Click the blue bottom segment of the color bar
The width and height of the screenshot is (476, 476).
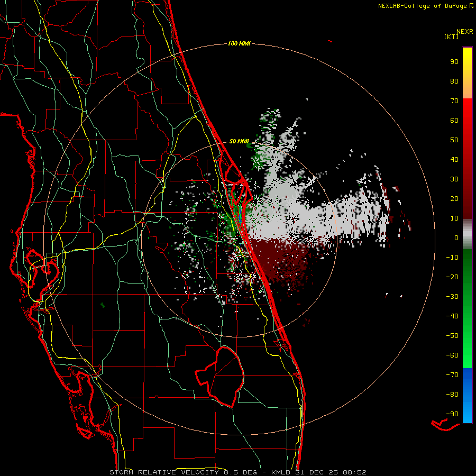tap(467, 396)
